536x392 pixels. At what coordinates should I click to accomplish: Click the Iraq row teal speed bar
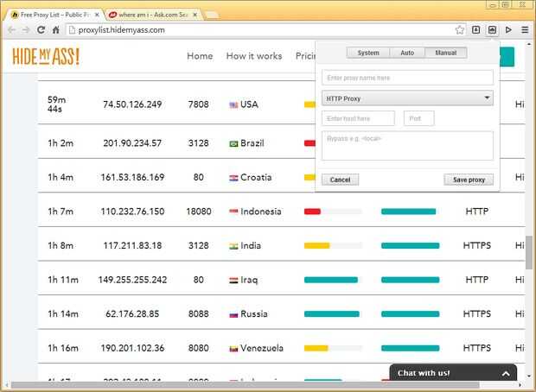tap(331, 281)
